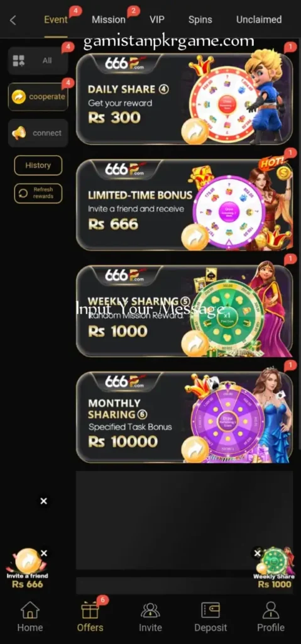Switch to the Mission tab
The height and width of the screenshot is (644, 301).
(109, 19)
